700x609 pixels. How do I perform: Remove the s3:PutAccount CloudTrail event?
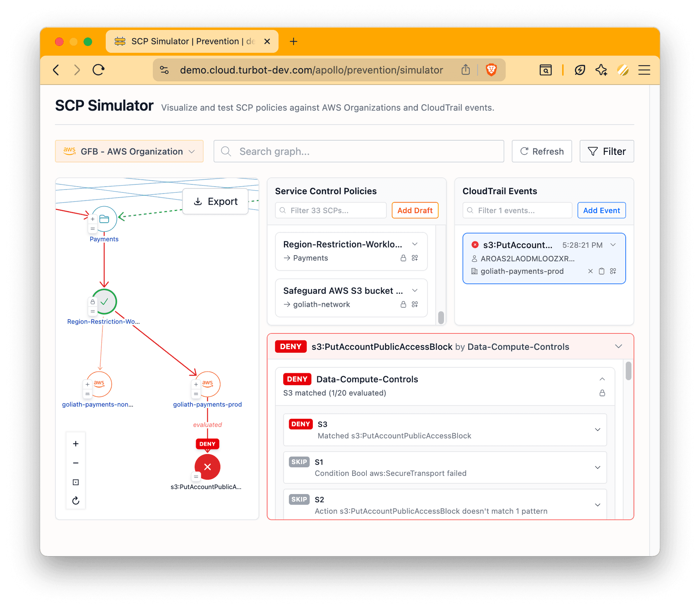[x=590, y=271]
